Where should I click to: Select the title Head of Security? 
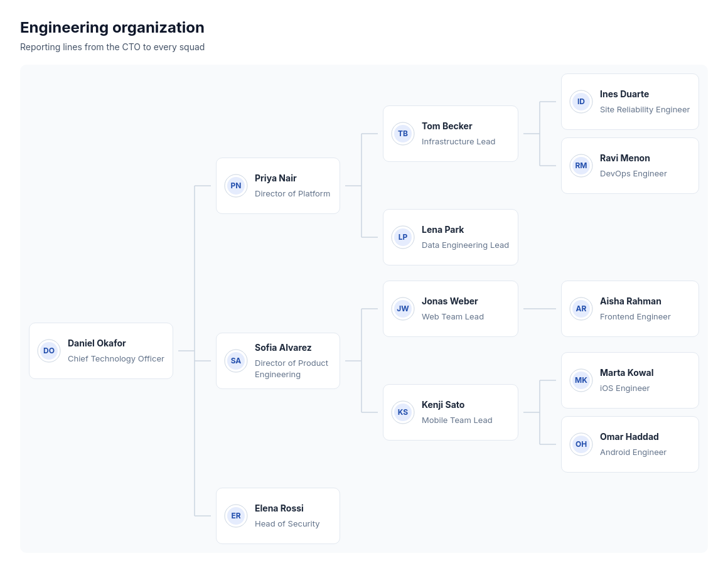[287, 524]
